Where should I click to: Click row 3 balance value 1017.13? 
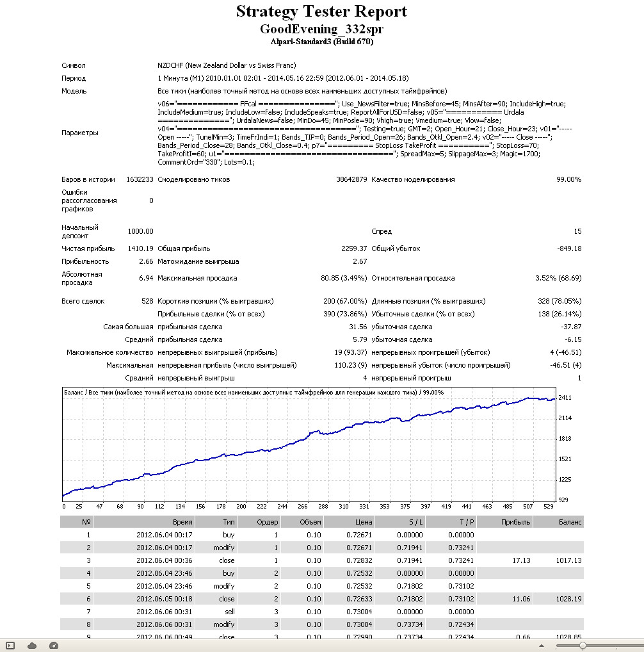pyautogui.click(x=569, y=560)
